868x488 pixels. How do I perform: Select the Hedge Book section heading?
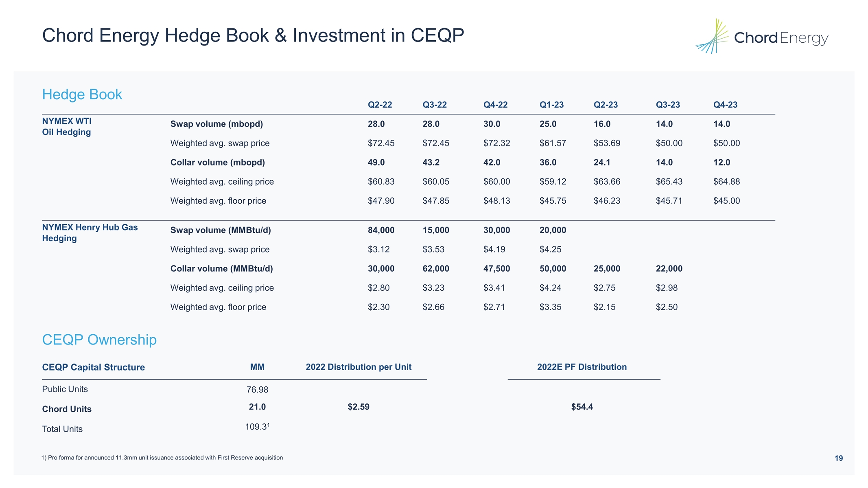point(82,94)
